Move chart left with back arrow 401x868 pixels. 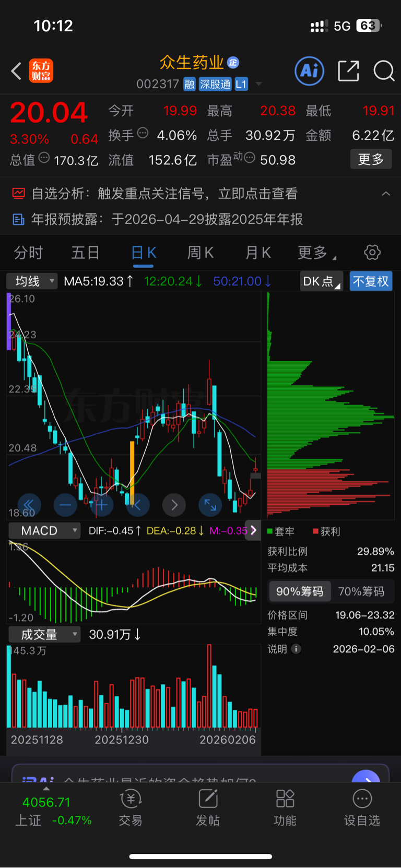(x=137, y=505)
